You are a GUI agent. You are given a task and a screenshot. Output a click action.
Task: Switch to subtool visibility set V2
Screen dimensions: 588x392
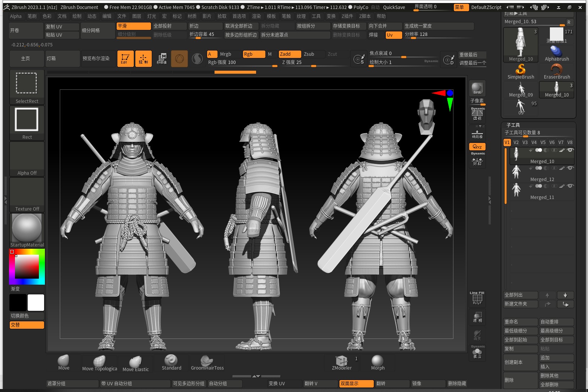click(516, 143)
